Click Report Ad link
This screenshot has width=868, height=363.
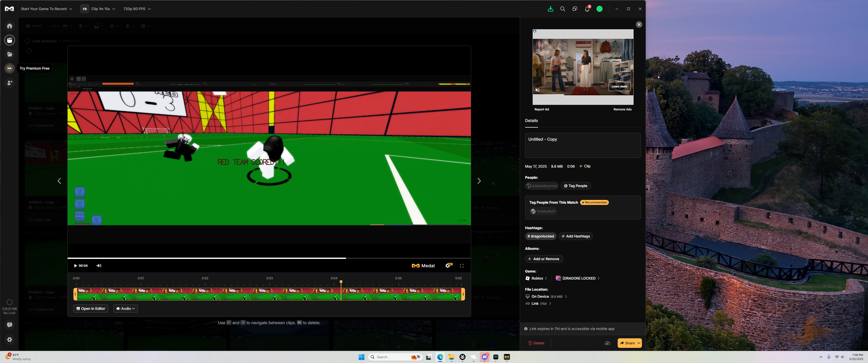click(541, 109)
